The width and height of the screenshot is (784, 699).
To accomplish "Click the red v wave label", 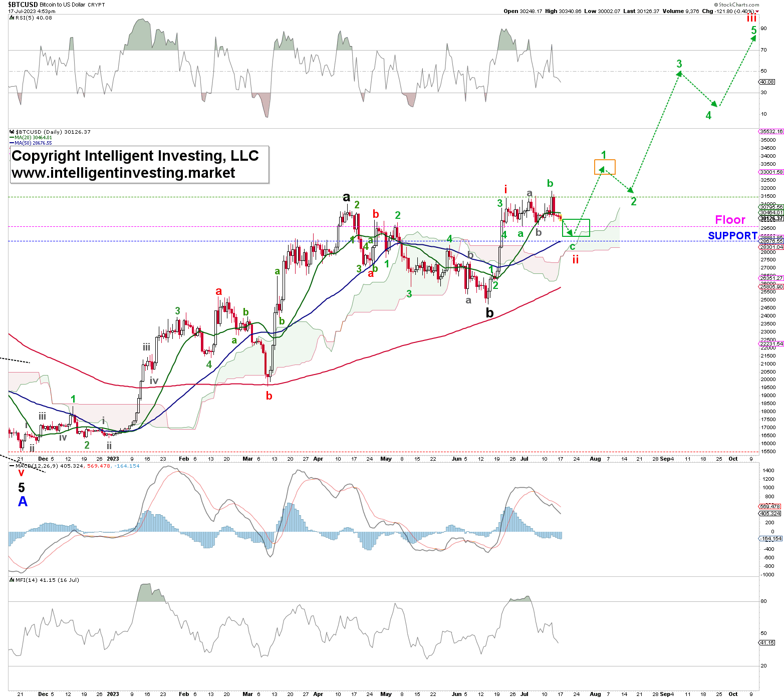I will (21, 473).
